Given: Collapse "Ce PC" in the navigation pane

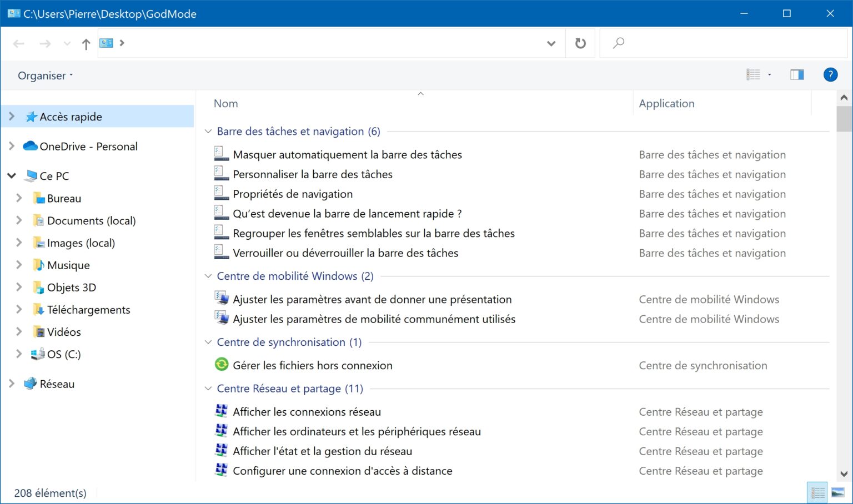Looking at the screenshot, I should tap(11, 175).
